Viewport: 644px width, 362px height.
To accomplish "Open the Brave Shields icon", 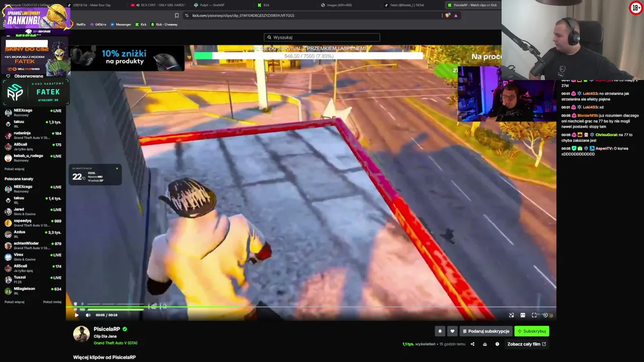I will [447, 16].
